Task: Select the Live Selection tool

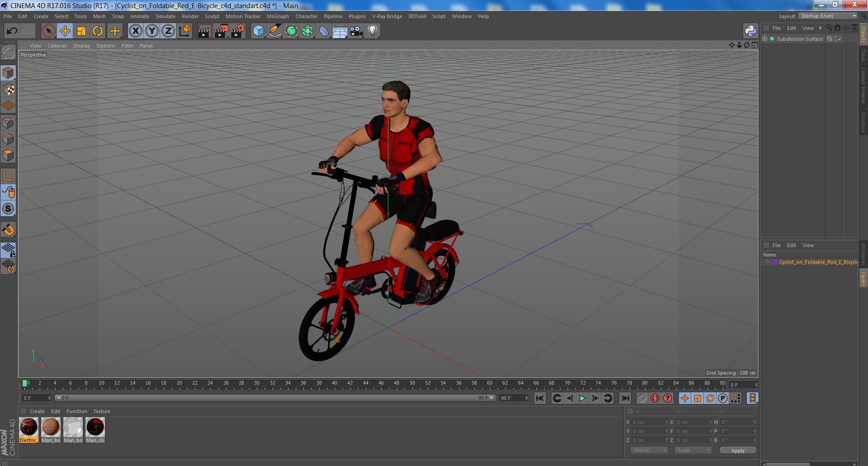Action: [48, 31]
